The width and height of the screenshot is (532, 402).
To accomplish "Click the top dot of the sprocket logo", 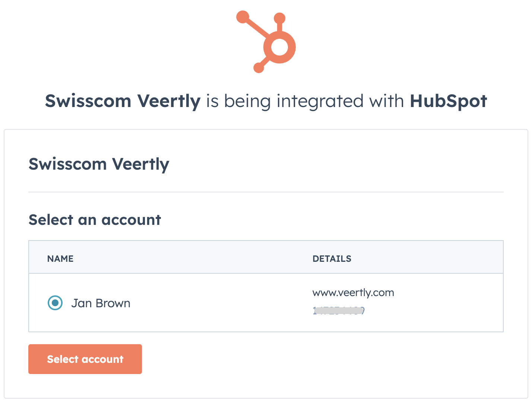I will click(x=279, y=18).
